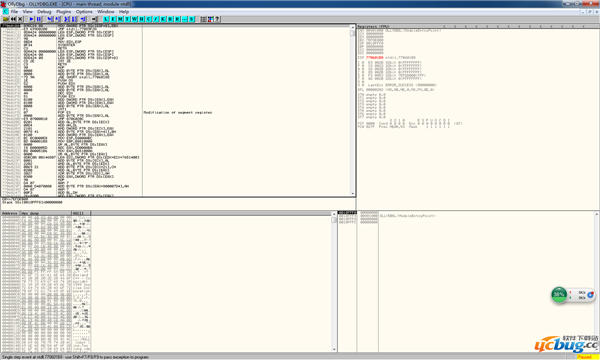Open Breakpoints window with the B button

pos(170,19)
